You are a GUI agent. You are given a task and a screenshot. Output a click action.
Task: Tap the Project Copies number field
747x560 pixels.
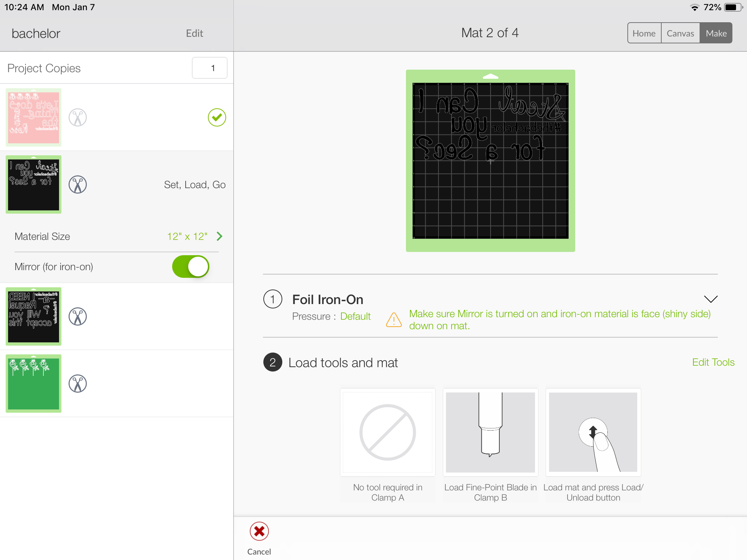(x=210, y=68)
